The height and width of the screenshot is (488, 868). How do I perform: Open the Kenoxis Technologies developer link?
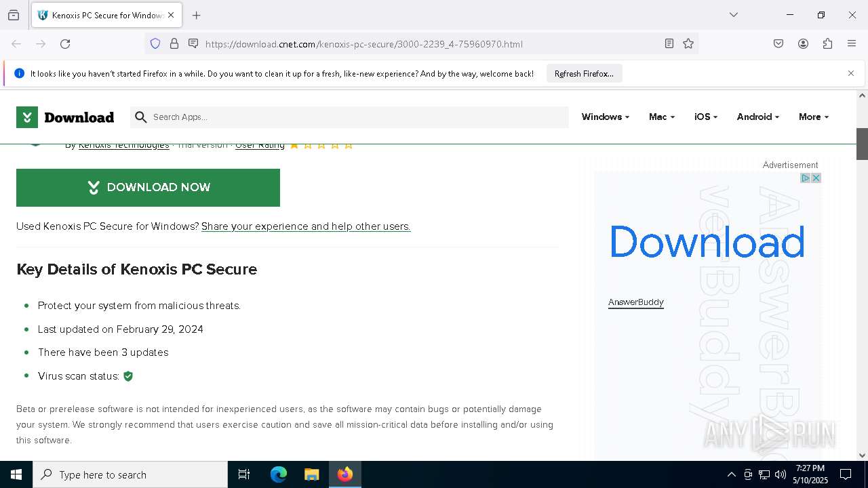[123, 145]
